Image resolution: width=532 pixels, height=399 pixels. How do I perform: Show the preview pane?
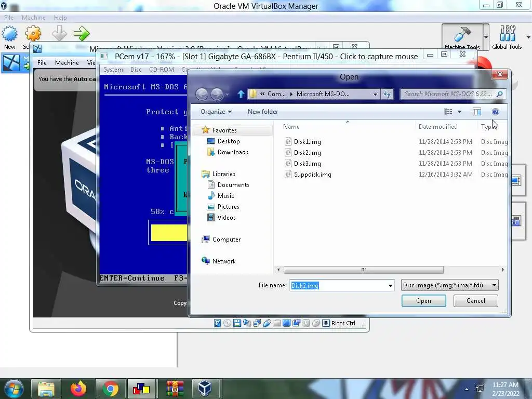coord(477,112)
